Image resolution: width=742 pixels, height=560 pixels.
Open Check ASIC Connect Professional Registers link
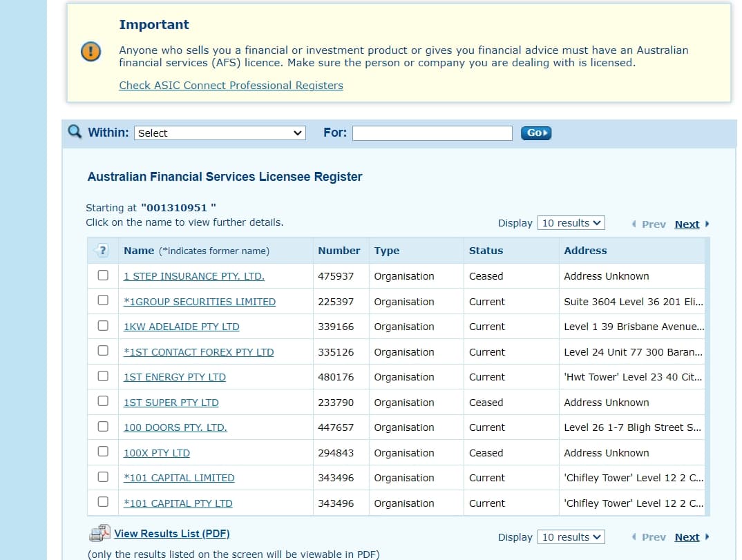pyautogui.click(x=231, y=85)
